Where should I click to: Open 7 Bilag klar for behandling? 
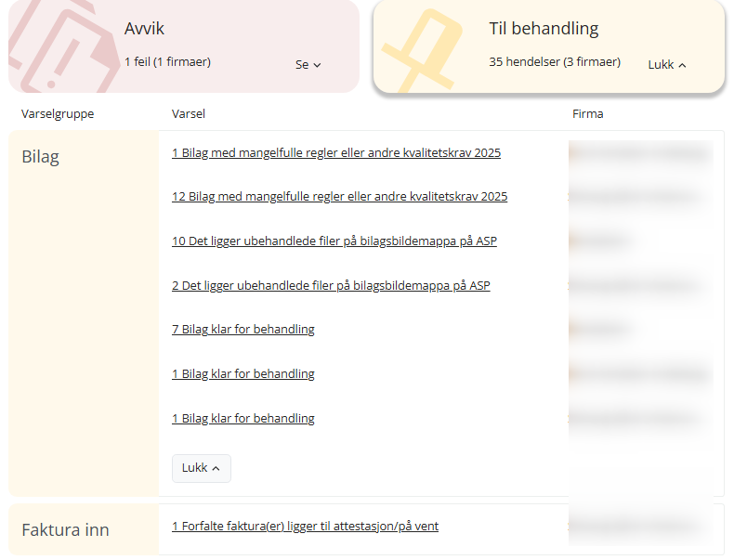click(242, 330)
